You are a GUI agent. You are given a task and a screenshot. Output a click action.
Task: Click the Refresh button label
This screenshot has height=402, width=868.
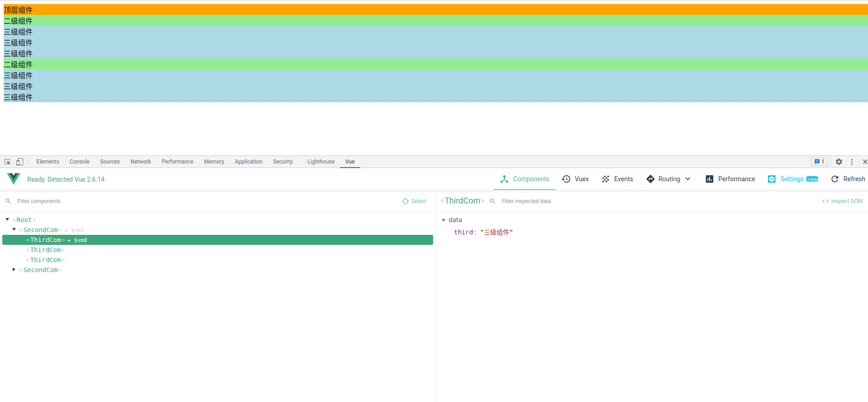(x=854, y=179)
